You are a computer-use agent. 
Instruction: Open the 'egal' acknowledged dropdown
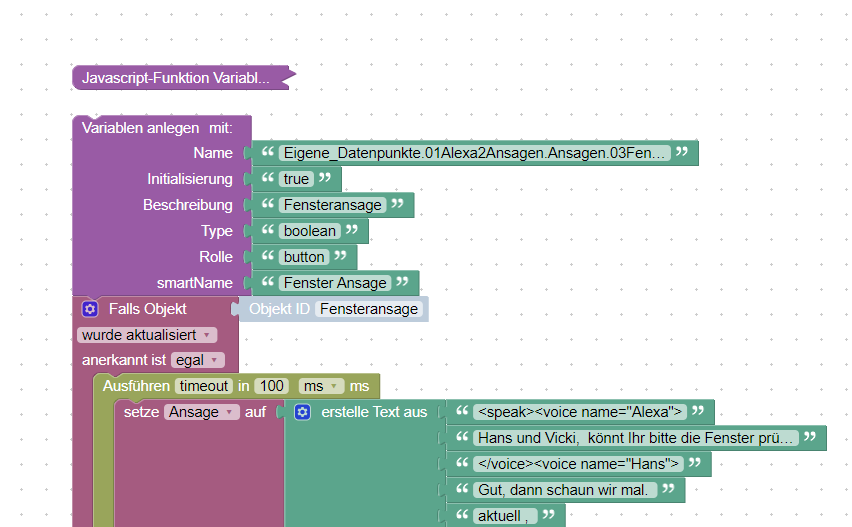pyautogui.click(x=197, y=360)
